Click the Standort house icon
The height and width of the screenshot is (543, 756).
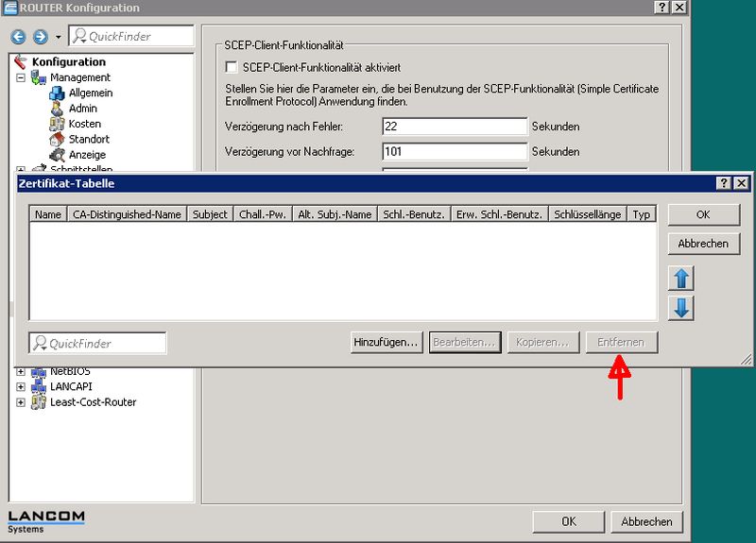57,139
